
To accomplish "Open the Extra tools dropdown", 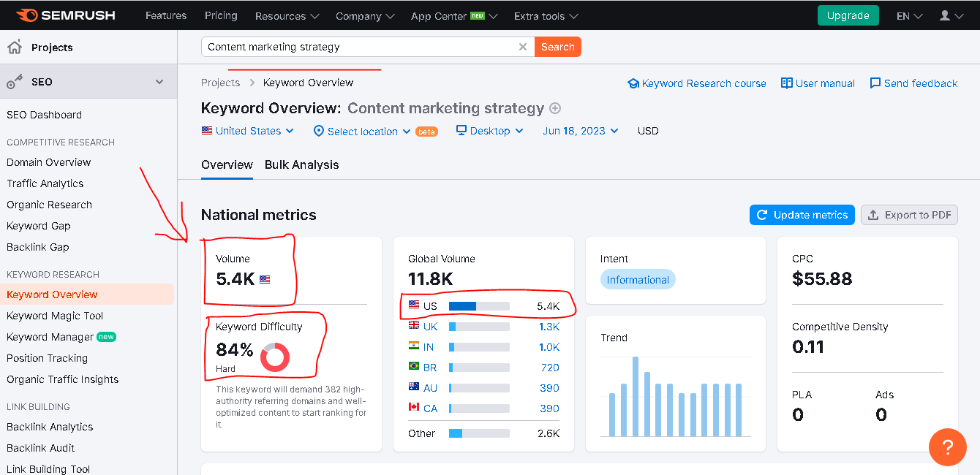I will (546, 15).
